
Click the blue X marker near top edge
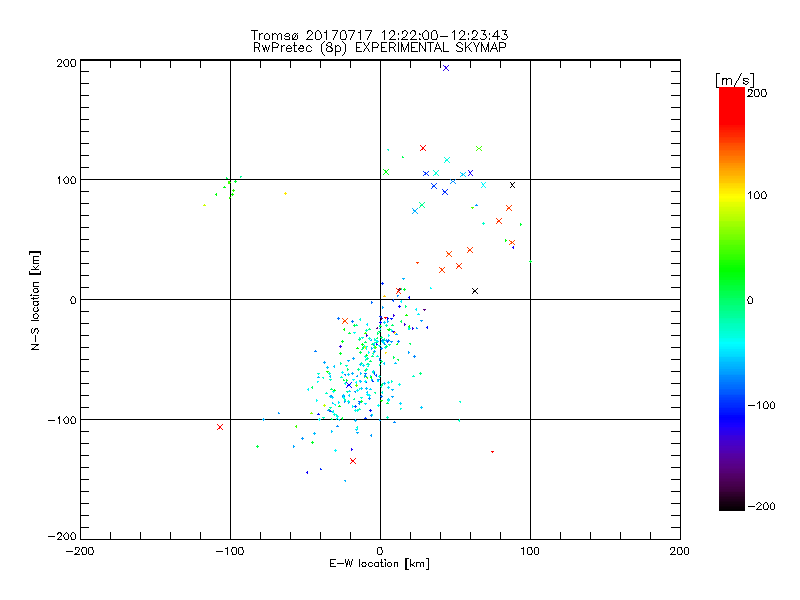pos(446,68)
